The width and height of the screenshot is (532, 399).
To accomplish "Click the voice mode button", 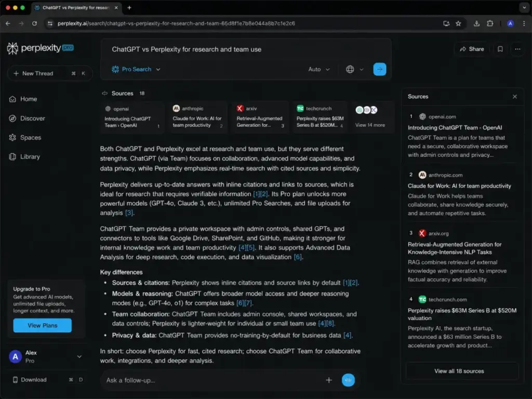I will point(348,380).
